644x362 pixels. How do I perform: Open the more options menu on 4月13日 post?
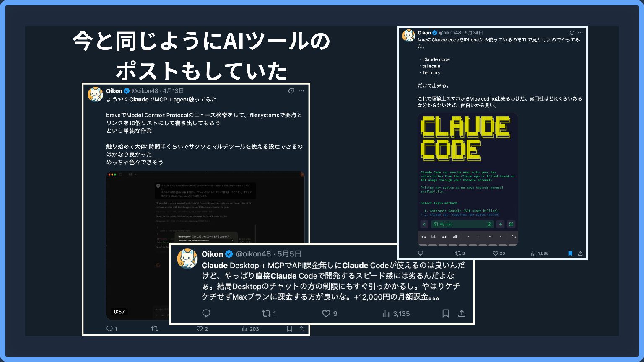[301, 91]
